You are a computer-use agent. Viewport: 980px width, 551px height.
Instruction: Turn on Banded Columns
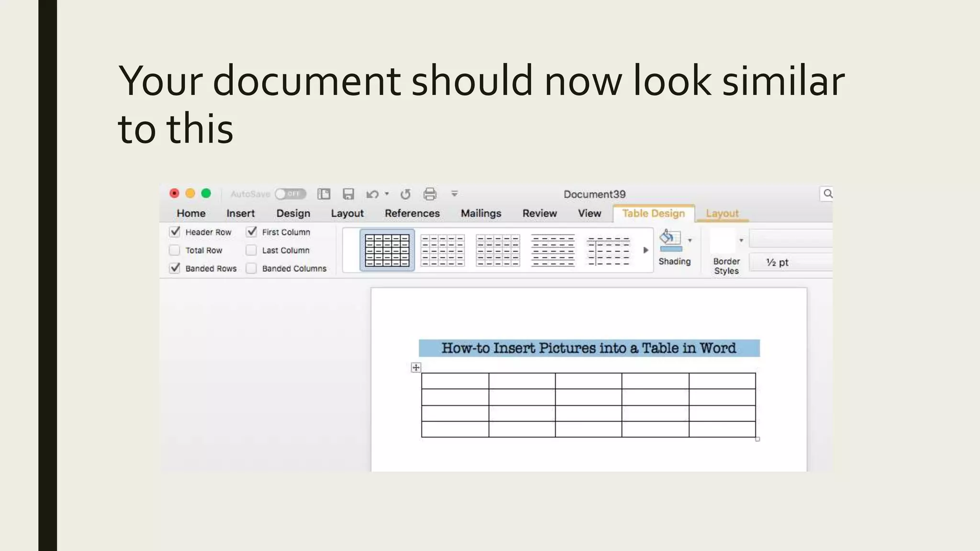[x=251, y=268]
